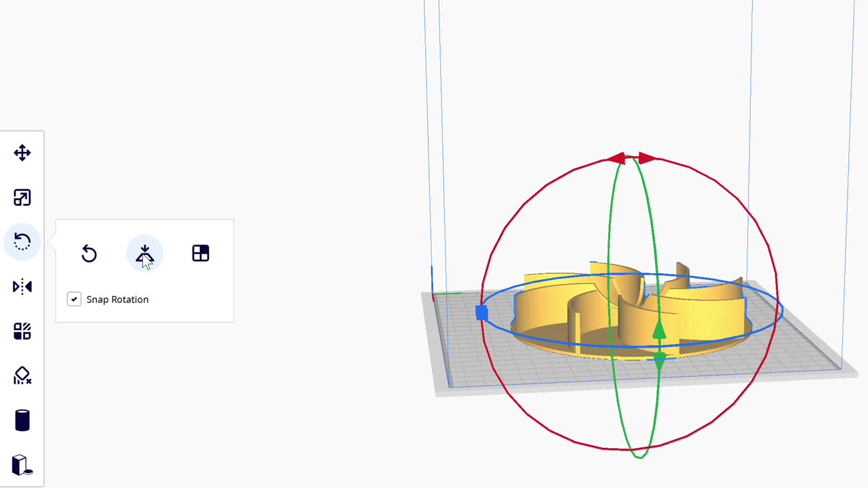The width and height of the screenshot is (868, 488).
Task: Click the red rotation ring's top arrows
Action: [631, 159]
